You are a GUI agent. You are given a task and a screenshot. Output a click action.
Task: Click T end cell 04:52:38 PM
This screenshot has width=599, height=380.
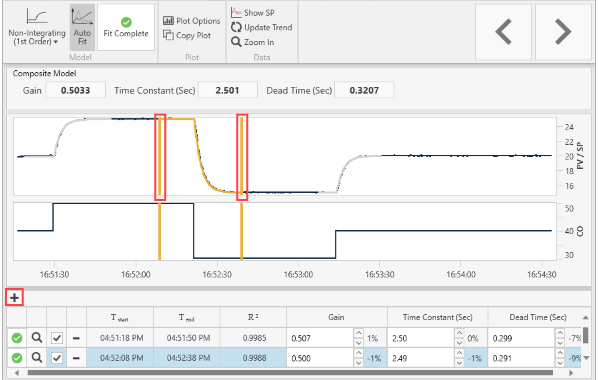pos(187,358)
